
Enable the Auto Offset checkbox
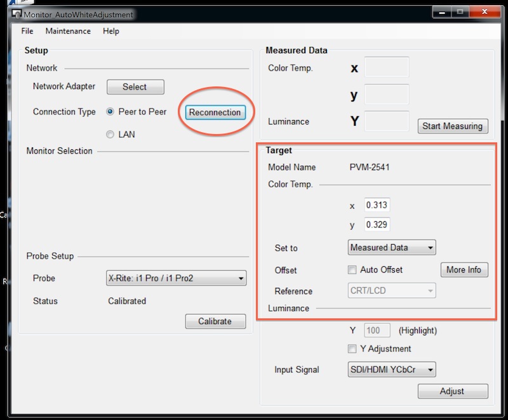pos(352,269)
